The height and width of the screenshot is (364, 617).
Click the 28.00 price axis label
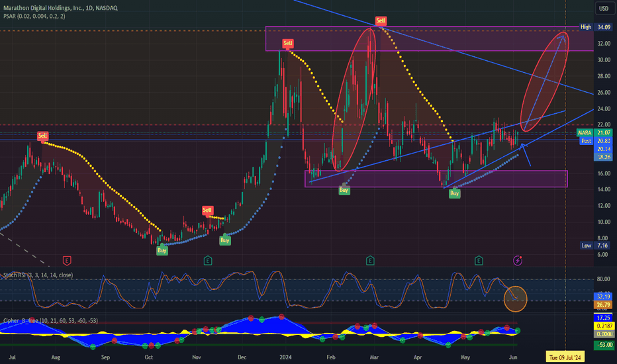604,76
